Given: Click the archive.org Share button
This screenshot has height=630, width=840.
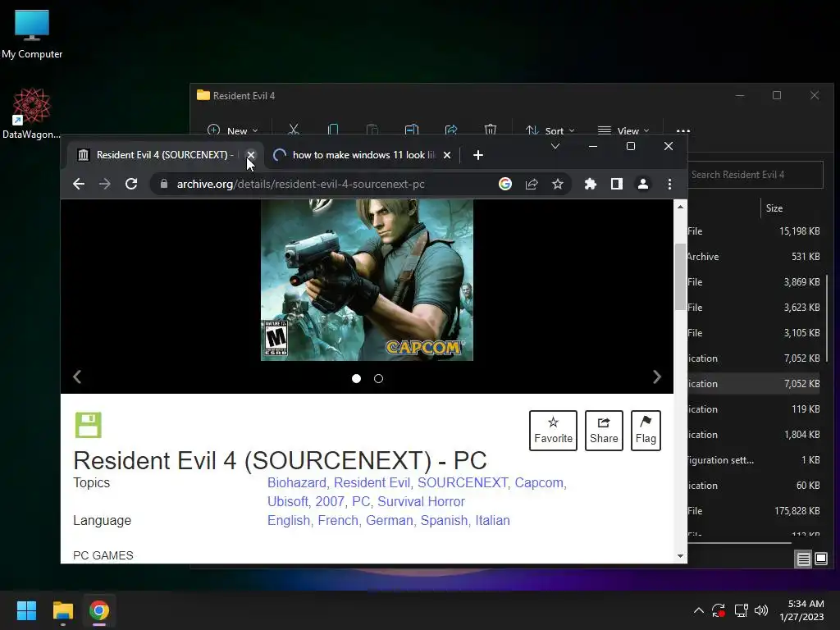Looking at the screenshot, I should pyautogui.click(x=604, y=431).
